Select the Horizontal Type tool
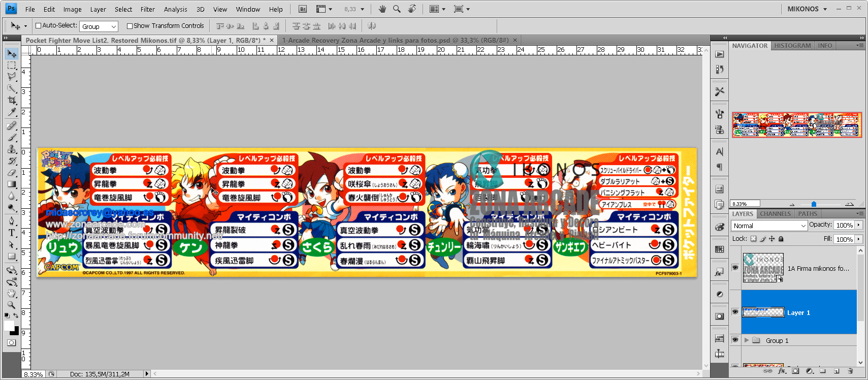868x380 pixels. [12, 233]
